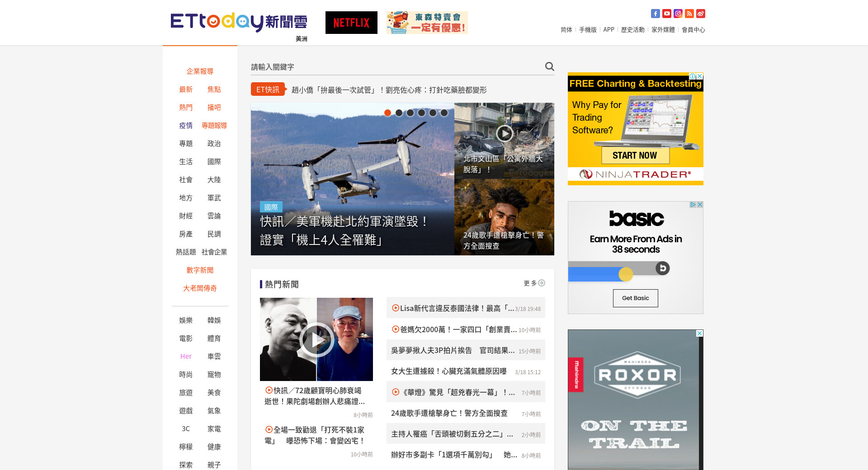Play the 顧寶明 news video

(x=316, y=339)
